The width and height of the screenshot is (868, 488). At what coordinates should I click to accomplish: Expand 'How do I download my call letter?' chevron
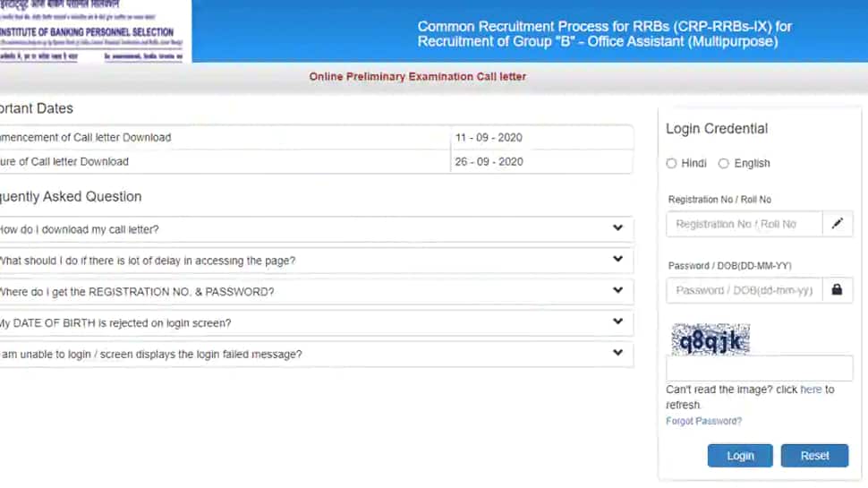[617, 228]
